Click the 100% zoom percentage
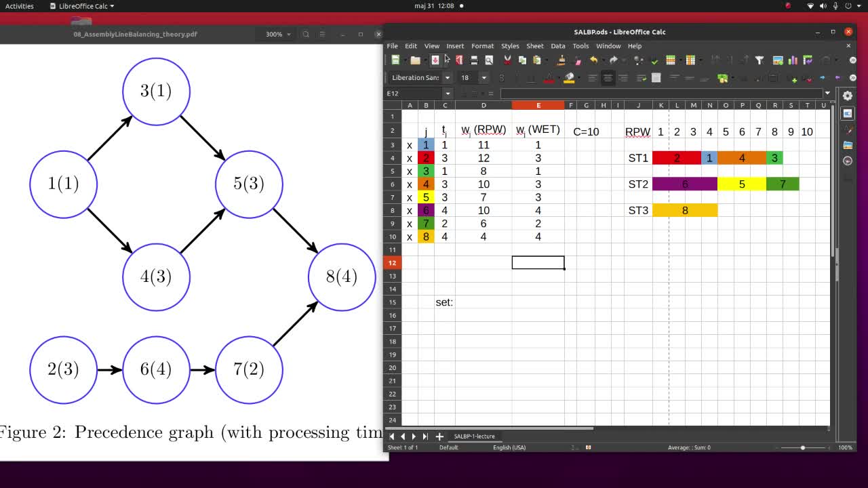The image size is (868, 488). pos(845,447)
